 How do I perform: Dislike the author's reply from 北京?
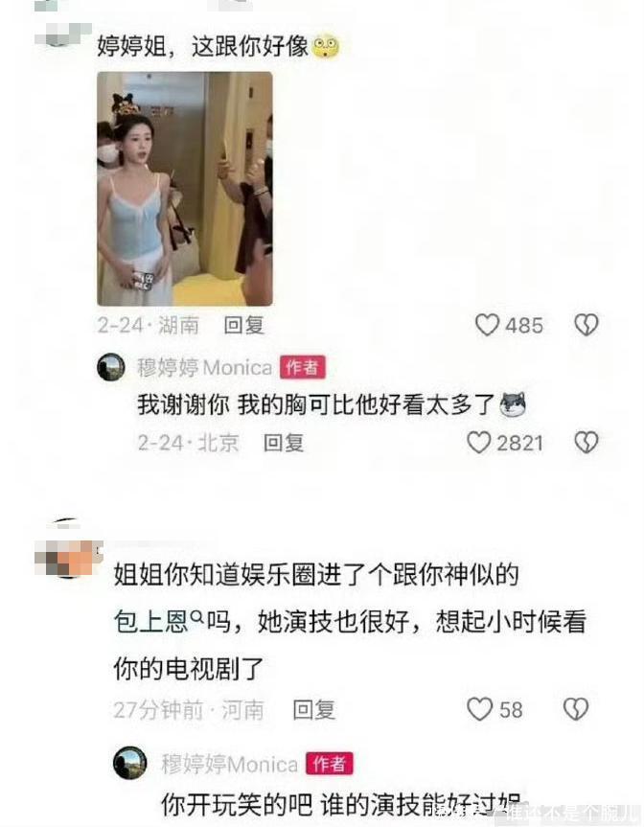pos(586,443)
